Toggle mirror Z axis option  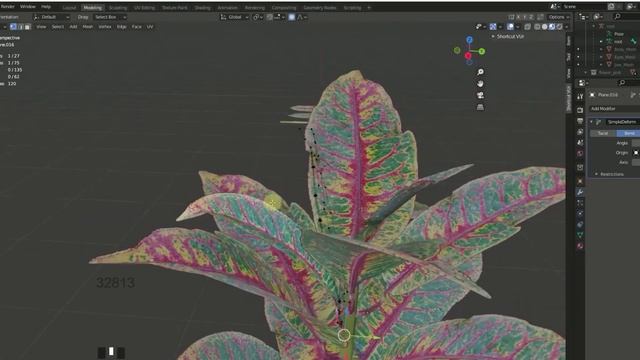(531, 17)
